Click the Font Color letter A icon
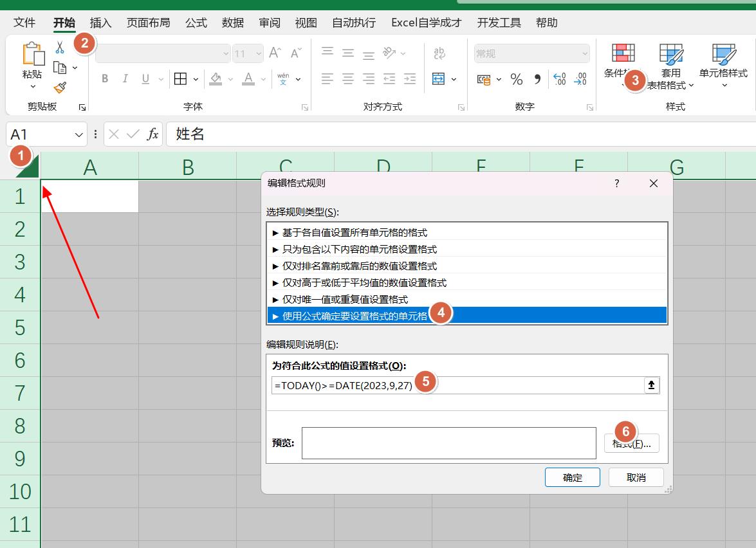The height and width of the screenshot is (548, 756). pyautogui.click(x=248, y=78)
